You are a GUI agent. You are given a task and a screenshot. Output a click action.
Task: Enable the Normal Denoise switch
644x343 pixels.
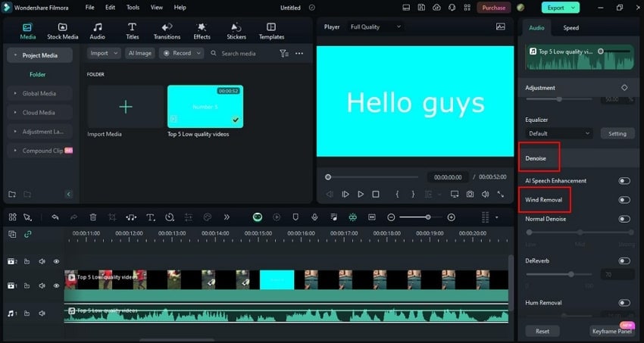tap(624, 219)
